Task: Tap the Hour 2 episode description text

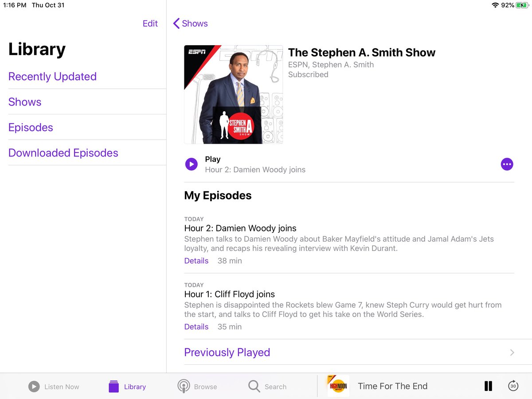Action: [339, 243]
